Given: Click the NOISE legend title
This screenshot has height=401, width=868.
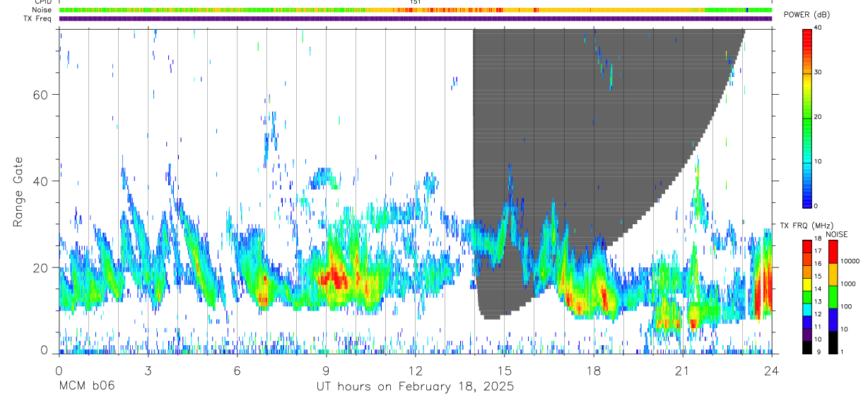Looking at the screenshot, I should tap(836, 234).
